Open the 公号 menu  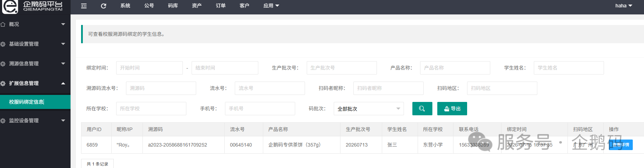[x=149, y=6]
